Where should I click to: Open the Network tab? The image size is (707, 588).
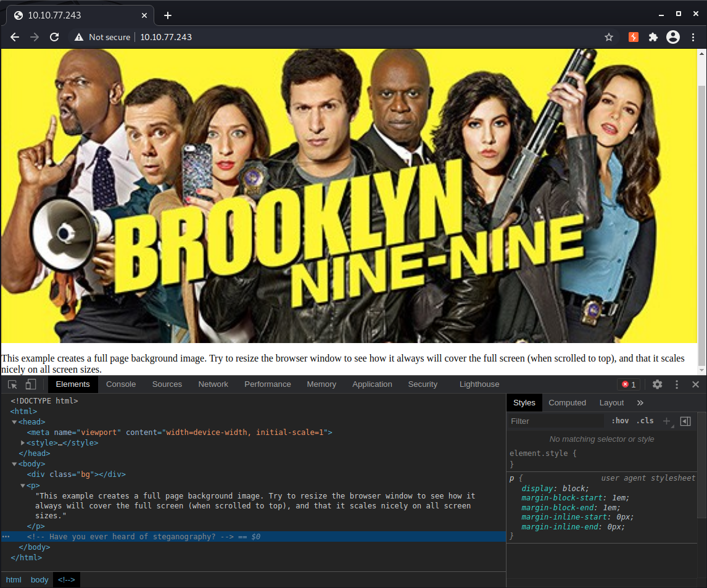(x=213, y=384)
